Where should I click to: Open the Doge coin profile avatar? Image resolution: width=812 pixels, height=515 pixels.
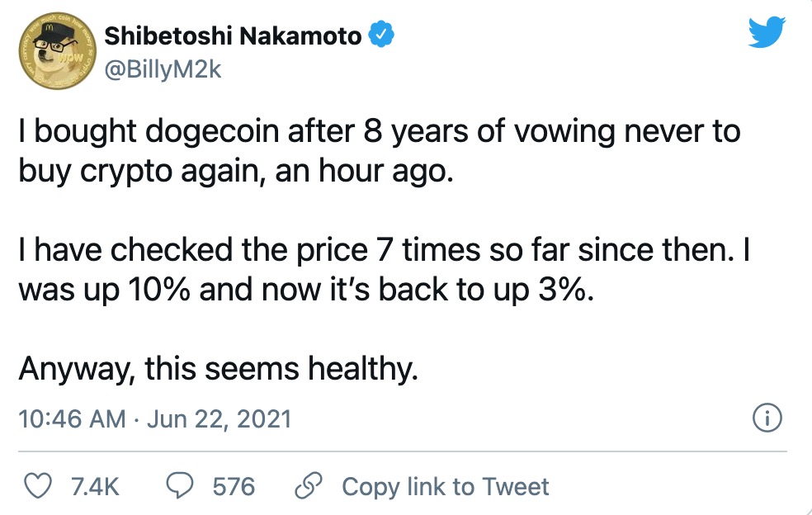coord(58,51)
